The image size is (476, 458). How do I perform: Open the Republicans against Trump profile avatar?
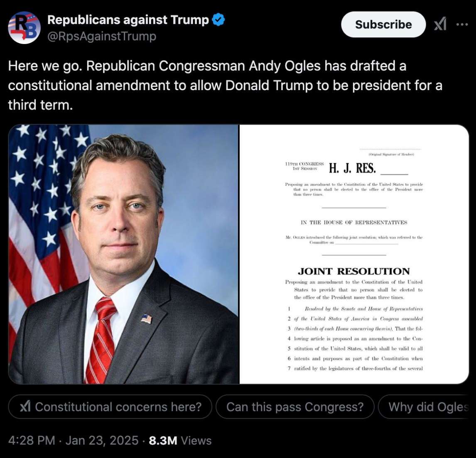pyautogui.click(x=24, y=28)
